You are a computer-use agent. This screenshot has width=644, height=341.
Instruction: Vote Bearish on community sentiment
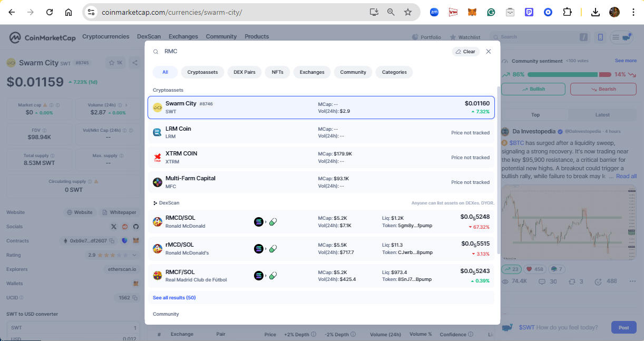pos(603,89)
